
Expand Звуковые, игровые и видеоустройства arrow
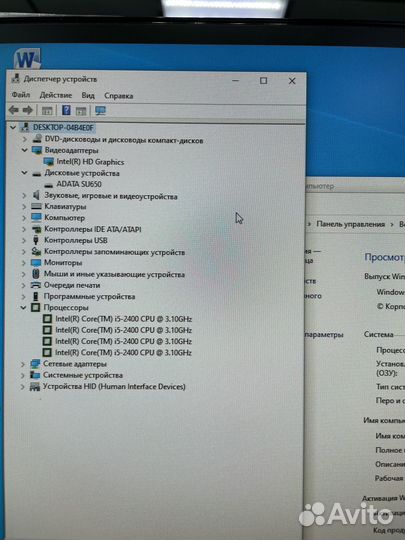tap(24, 195)
